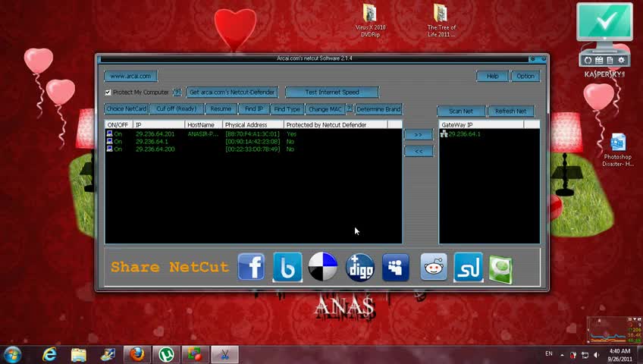This screenshot has height=364, width=643.
Task: Open Windows Explorer from the taskbar
Action: tap(79, 355)
